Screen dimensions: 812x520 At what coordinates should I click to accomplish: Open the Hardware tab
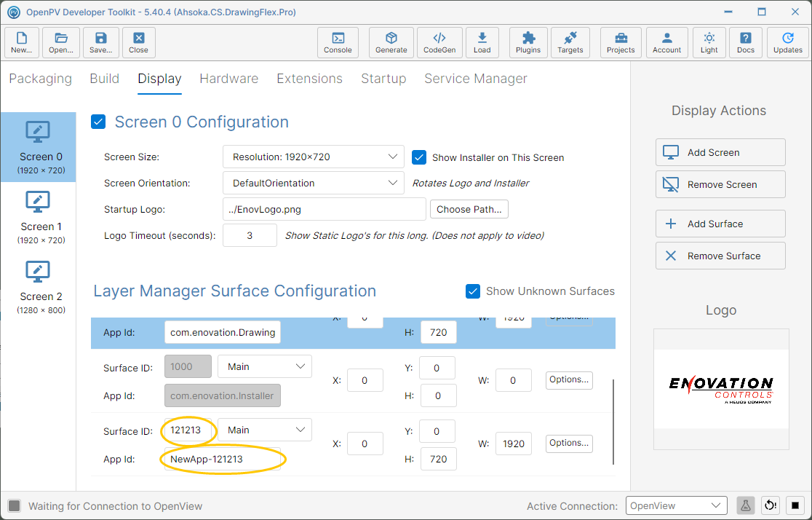point(229,78)
